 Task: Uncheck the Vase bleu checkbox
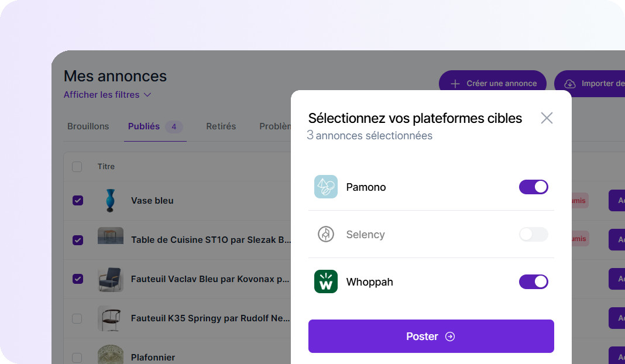(77, 200)
